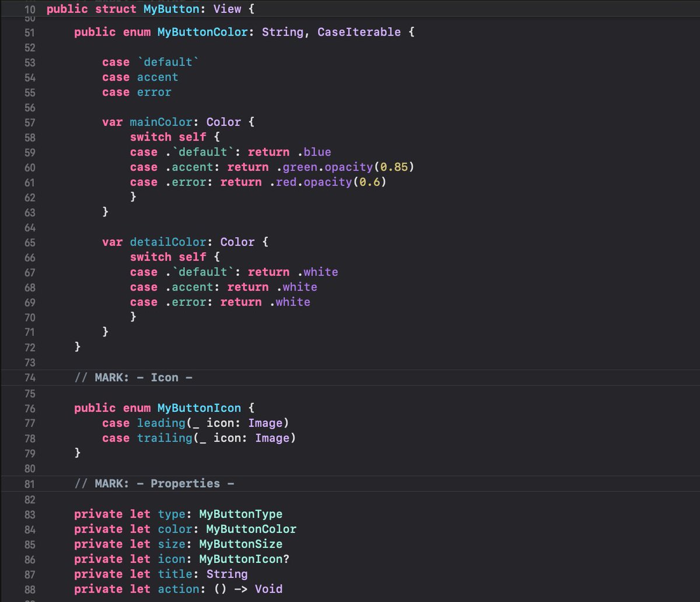Click the '// MARK: – Properties –' comment

click(154, 484)
